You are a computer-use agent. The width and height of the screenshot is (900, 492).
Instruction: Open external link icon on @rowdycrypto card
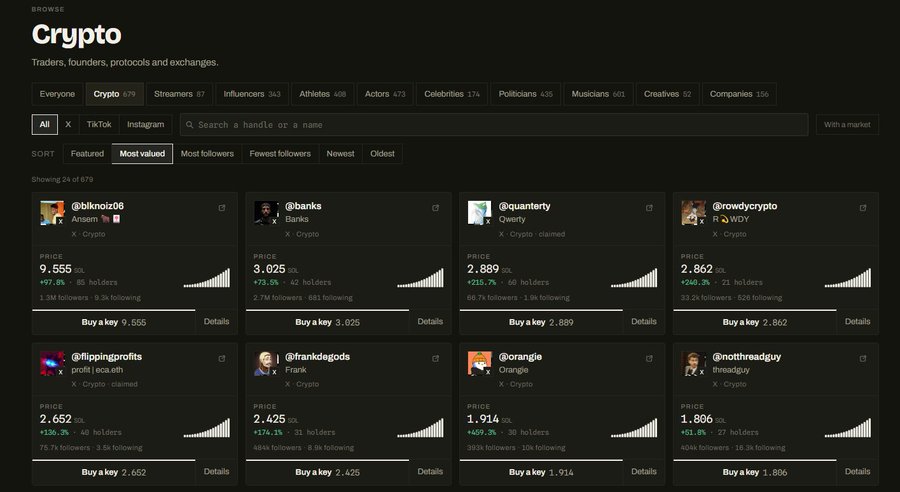863,208
